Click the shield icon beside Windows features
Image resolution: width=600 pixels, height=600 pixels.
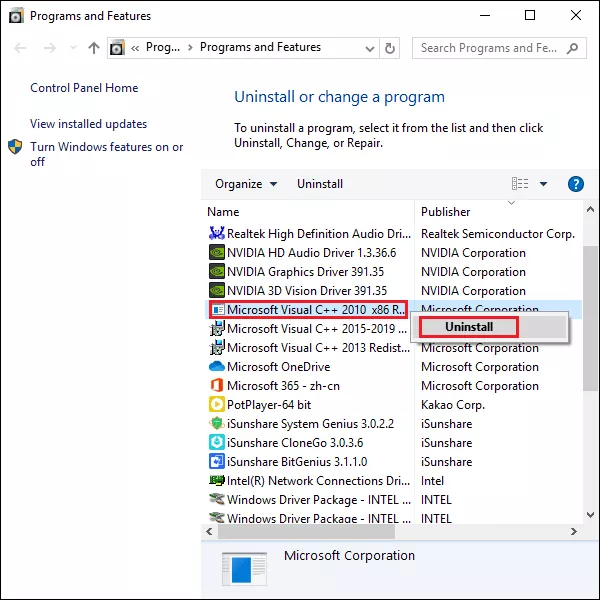[15, 147]
